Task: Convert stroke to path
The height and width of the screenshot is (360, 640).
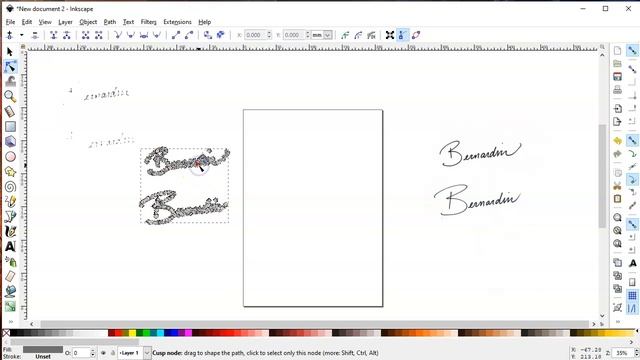Action: (x=221, y=35)
